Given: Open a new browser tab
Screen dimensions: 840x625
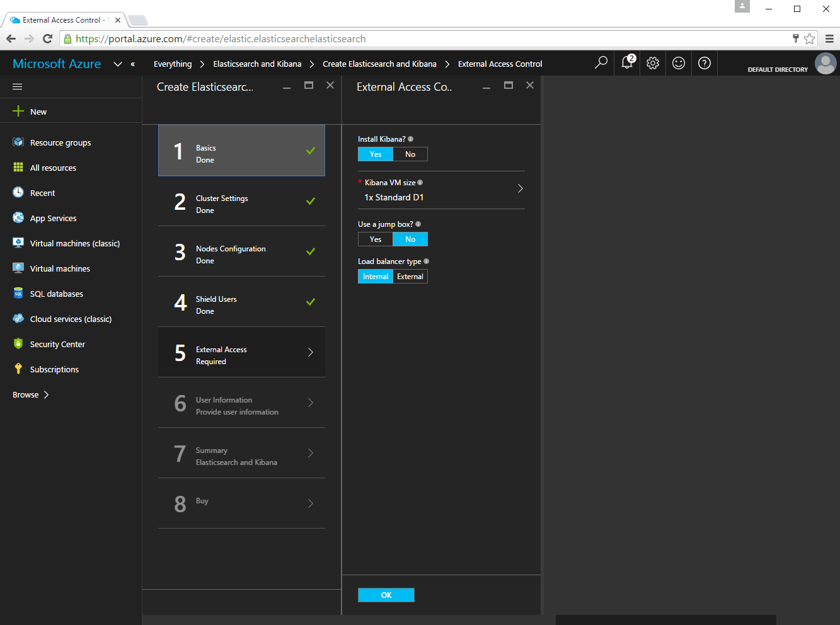Looking at the screenshot, I should (138, 20).
